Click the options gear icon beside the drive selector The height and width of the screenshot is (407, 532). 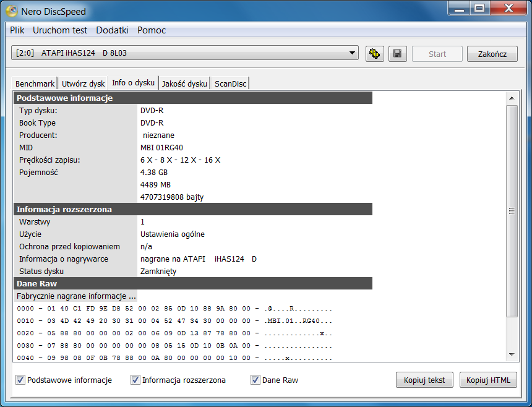coord(375,54)
